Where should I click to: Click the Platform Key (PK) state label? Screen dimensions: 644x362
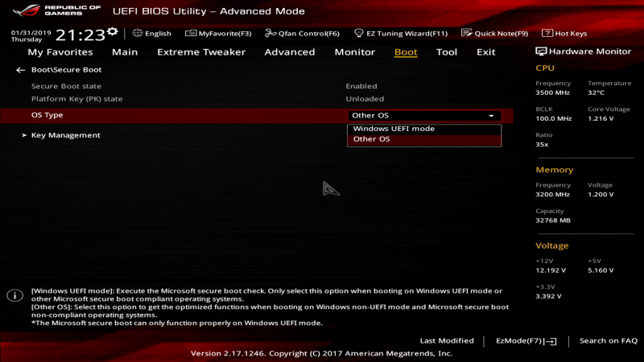coord(76,99)
